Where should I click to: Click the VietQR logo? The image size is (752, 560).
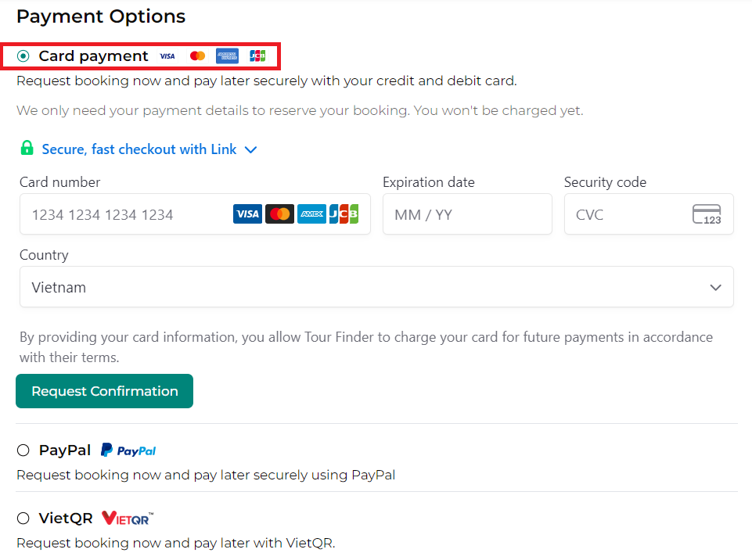(128, 519)
